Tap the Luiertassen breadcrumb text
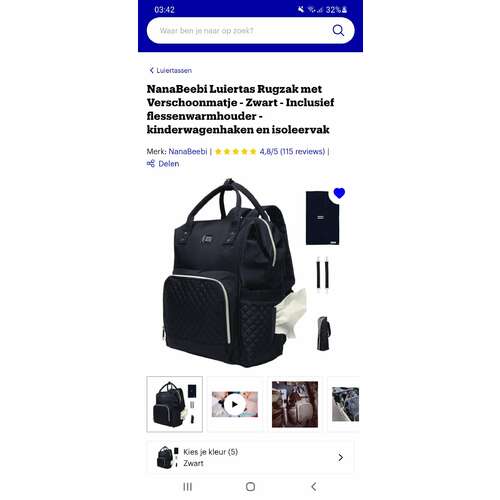Image resolution: width=500 pixels, height=500 pixels. coord(174,71)
